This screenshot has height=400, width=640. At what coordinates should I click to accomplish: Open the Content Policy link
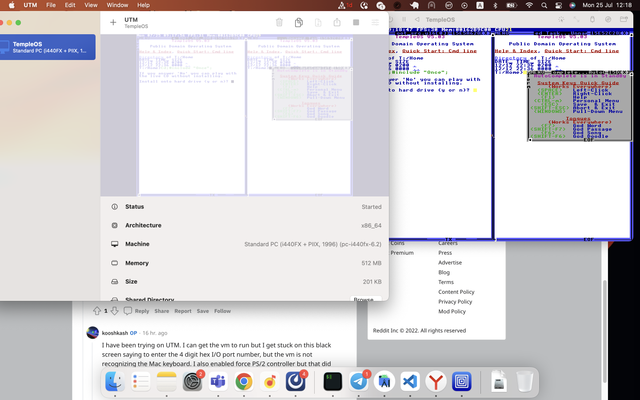(x=456, y=292)
